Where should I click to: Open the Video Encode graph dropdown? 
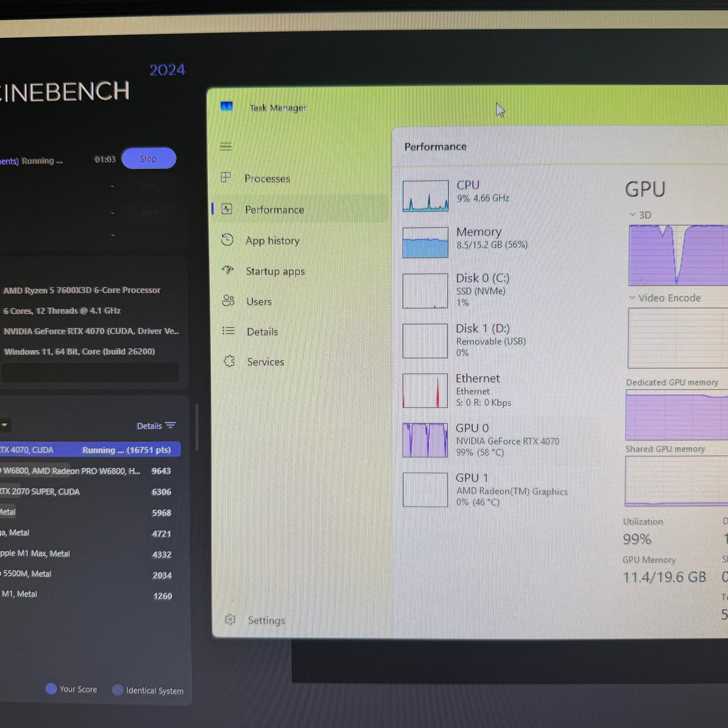click(x=632, y=298)
